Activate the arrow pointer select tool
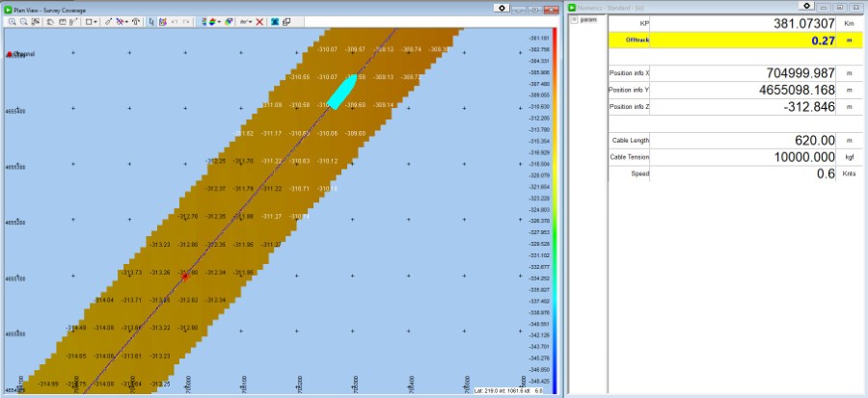868x398 pixels. [x=151, y=22]
